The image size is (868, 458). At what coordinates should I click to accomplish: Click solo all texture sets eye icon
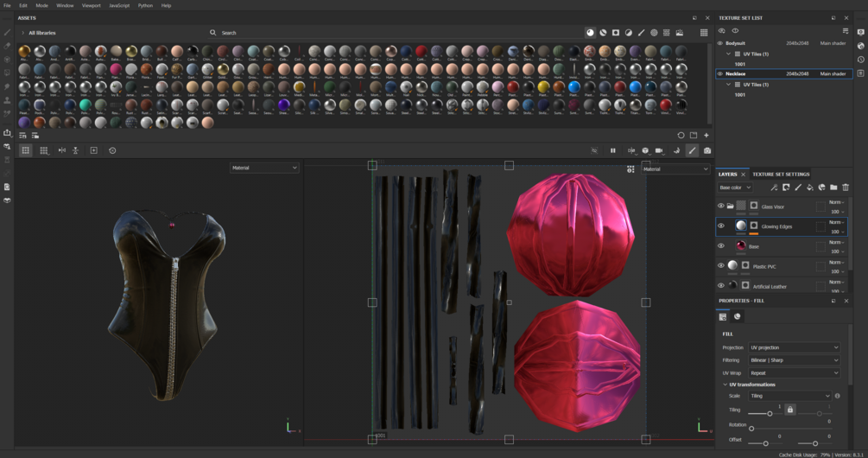tap(735, 31)
